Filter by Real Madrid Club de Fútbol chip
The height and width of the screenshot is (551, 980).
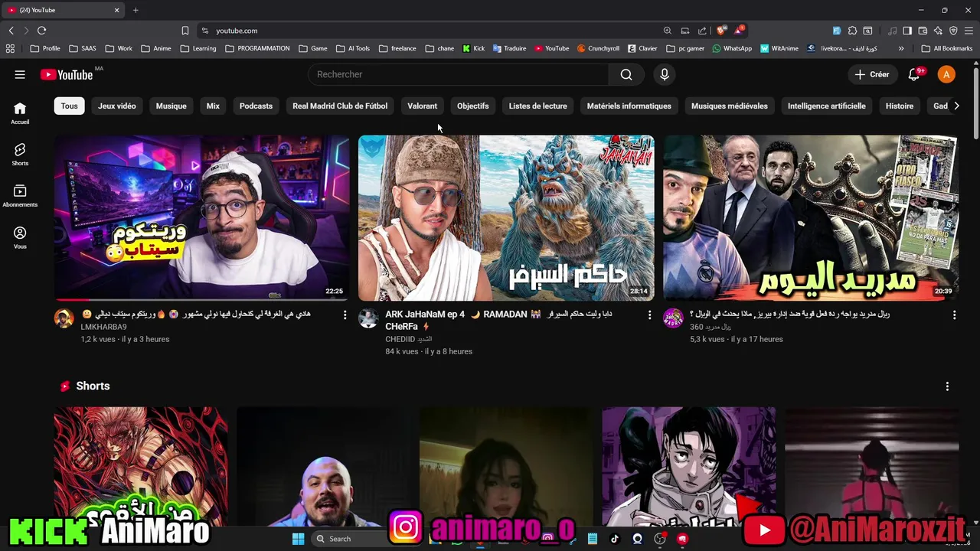[x=340, y=106]
